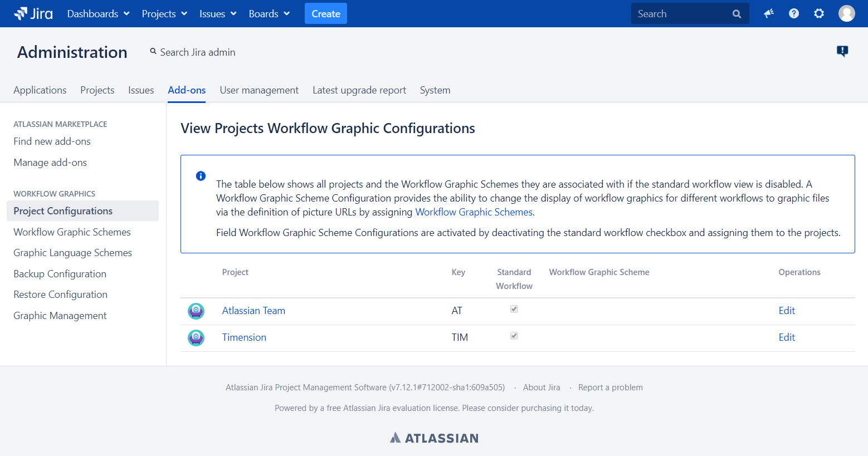Click the admin feedback speech bubble icon
This screenshot has width=868, height=456.
pyautogui.click(x=842, y=51)
